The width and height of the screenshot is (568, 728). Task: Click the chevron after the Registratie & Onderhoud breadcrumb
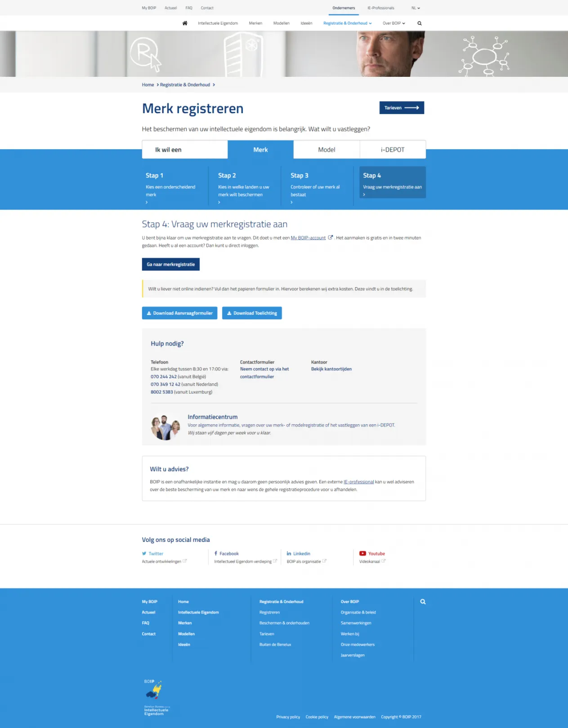tap(214, 85)
